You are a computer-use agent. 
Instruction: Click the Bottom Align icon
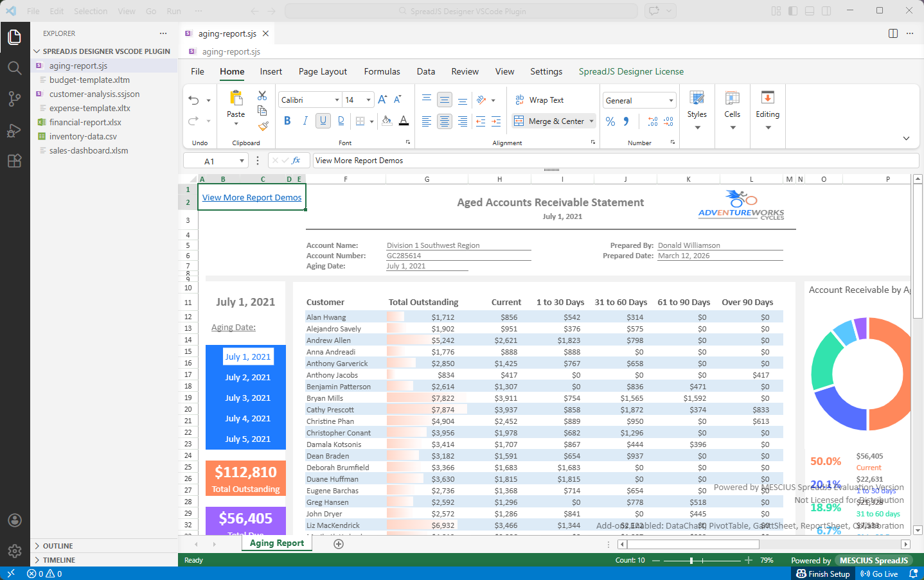click(463, 100)
